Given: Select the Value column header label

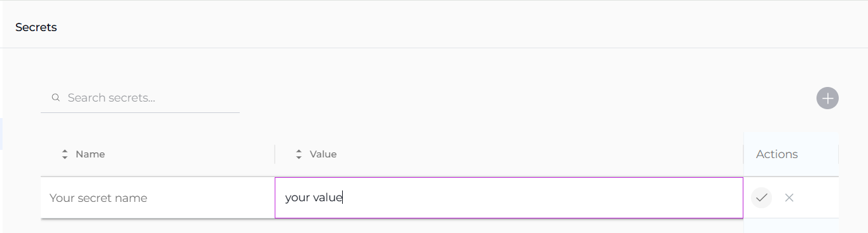Looking at the screenshot, I should (x=323, y=154).
